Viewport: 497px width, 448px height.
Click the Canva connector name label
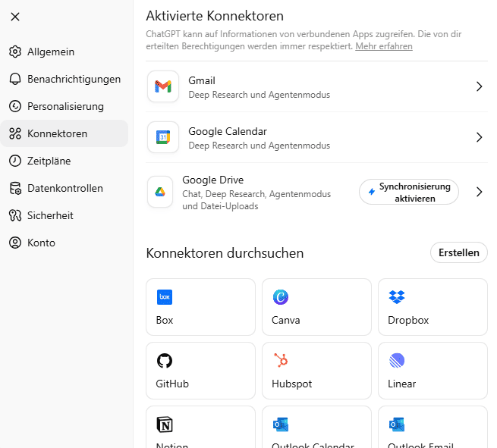pos(285,320)
